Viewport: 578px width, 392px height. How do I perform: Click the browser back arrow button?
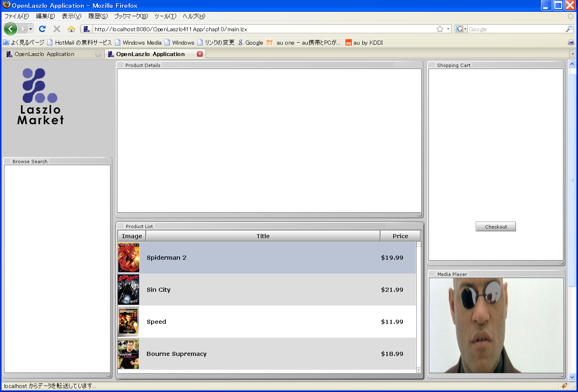coord(11,29)
